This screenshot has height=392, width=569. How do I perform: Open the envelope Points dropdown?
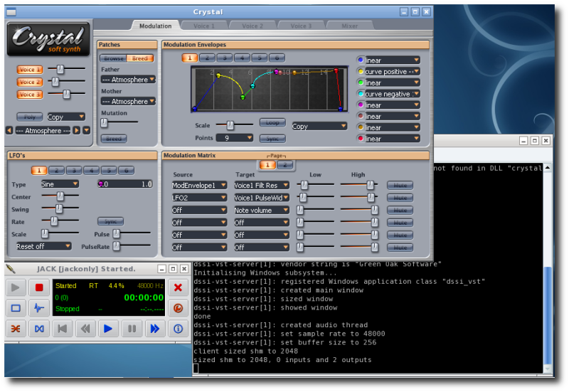tap(235, 138)
